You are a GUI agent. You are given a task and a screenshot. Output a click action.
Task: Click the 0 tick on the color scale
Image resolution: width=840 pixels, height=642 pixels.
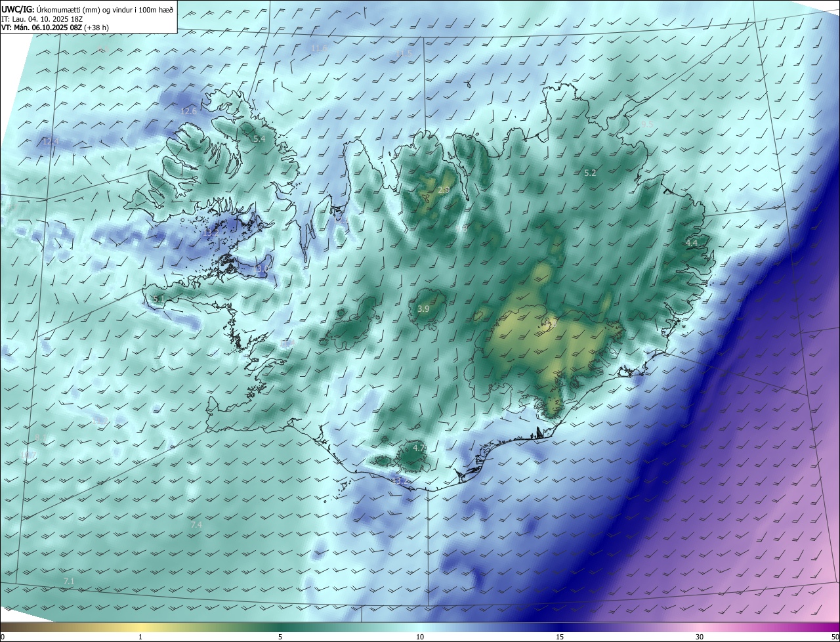coord(3,637)
